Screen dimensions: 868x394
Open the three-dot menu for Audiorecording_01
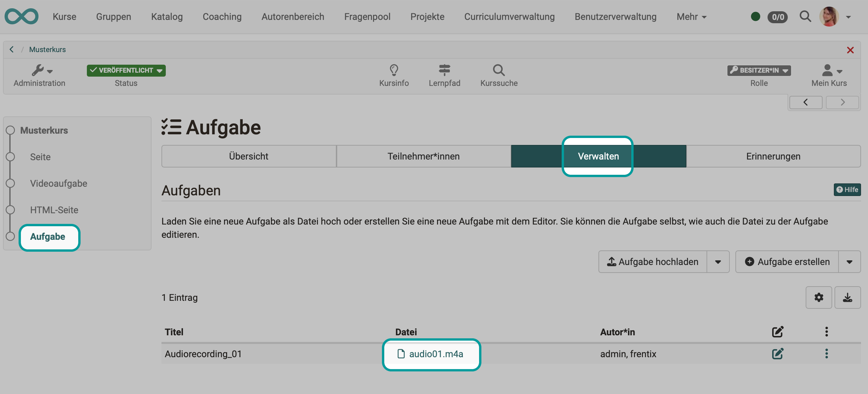click(826, 354)
